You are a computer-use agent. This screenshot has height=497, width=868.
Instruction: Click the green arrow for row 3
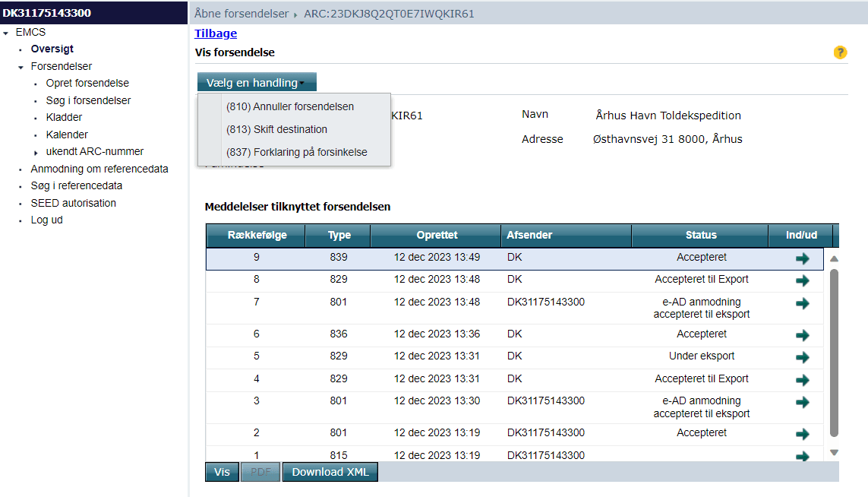pos(802,402)
